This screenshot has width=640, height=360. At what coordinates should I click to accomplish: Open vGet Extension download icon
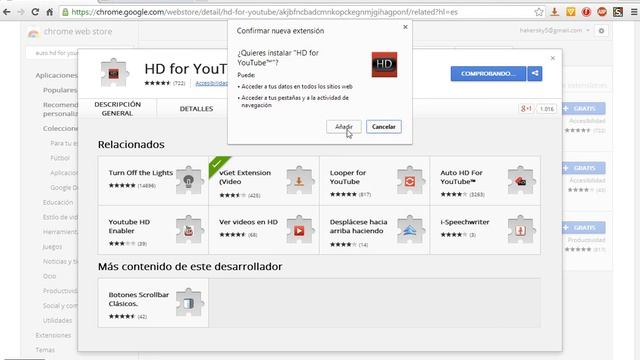pos(300,180)
